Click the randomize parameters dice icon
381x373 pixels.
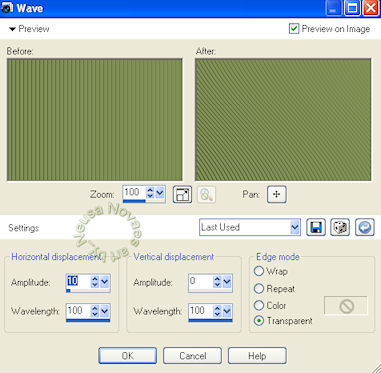point(340,227)
